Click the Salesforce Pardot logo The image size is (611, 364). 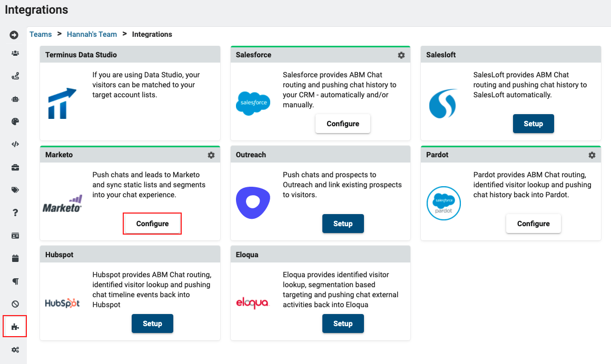444,203
